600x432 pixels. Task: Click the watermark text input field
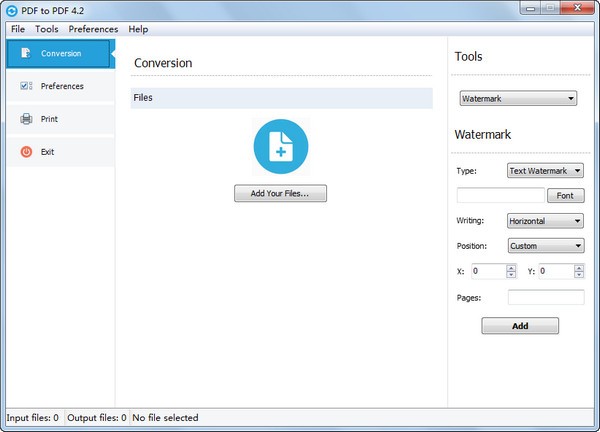pos(500,196)
